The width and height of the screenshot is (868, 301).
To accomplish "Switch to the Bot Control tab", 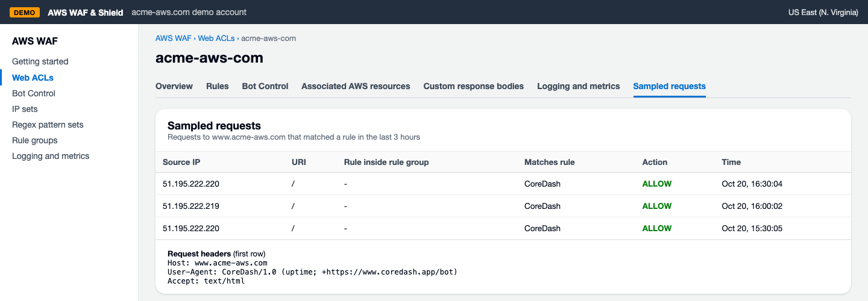I will click(265, 86).
